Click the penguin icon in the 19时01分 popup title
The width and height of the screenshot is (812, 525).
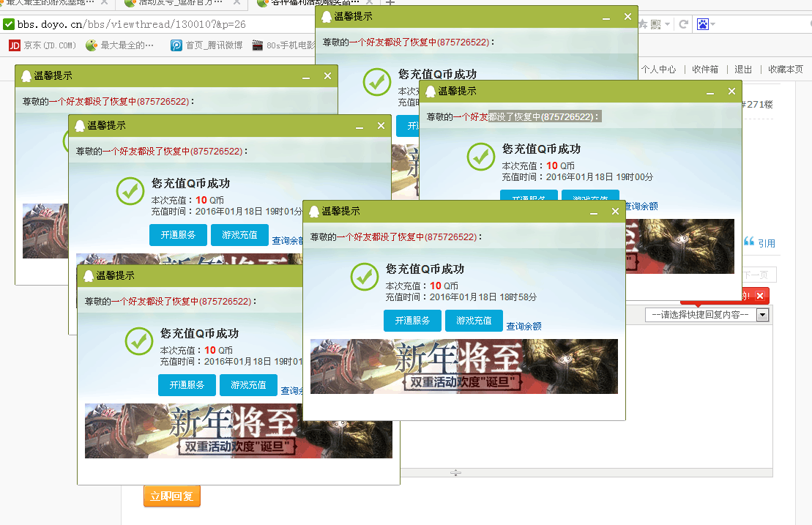click(x=79, y=126)
